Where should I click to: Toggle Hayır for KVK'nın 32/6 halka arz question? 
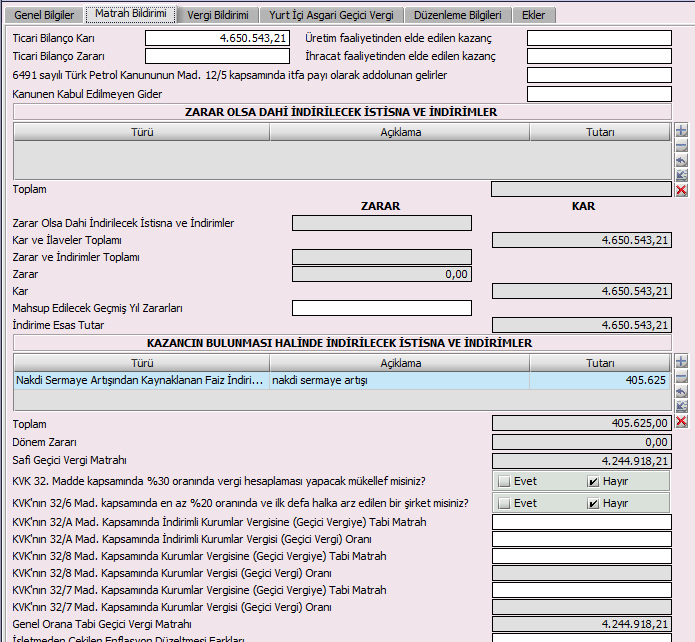(x=593, y=503)
